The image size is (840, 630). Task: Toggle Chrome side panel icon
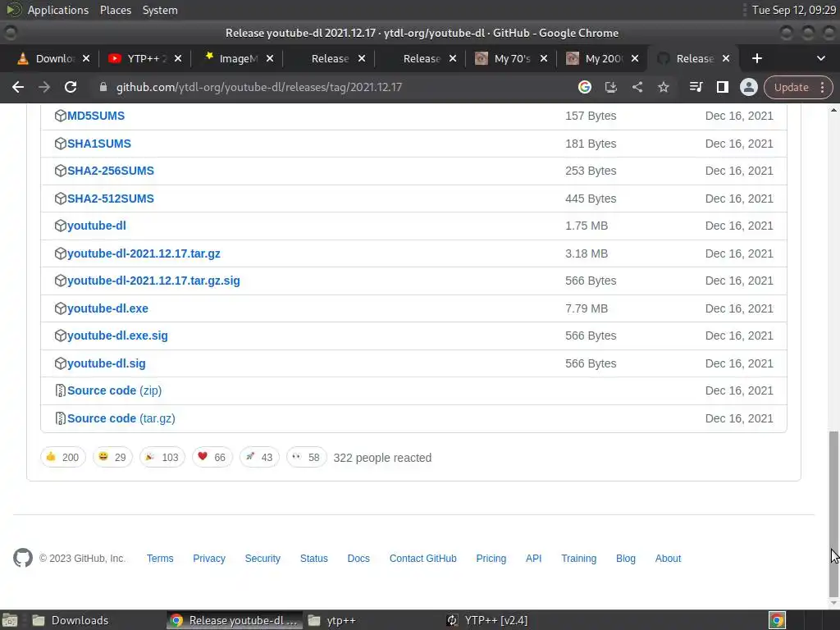click(722, 87)
